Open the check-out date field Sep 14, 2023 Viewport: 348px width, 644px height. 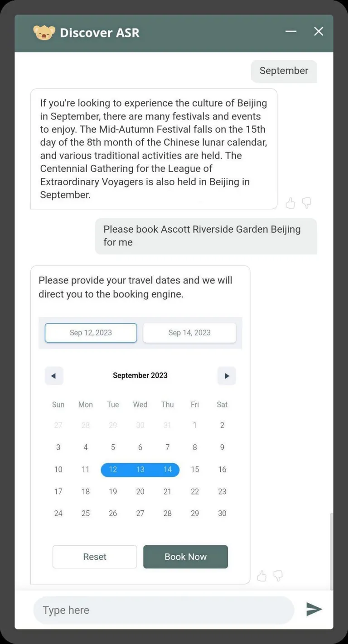click(189, 333)
